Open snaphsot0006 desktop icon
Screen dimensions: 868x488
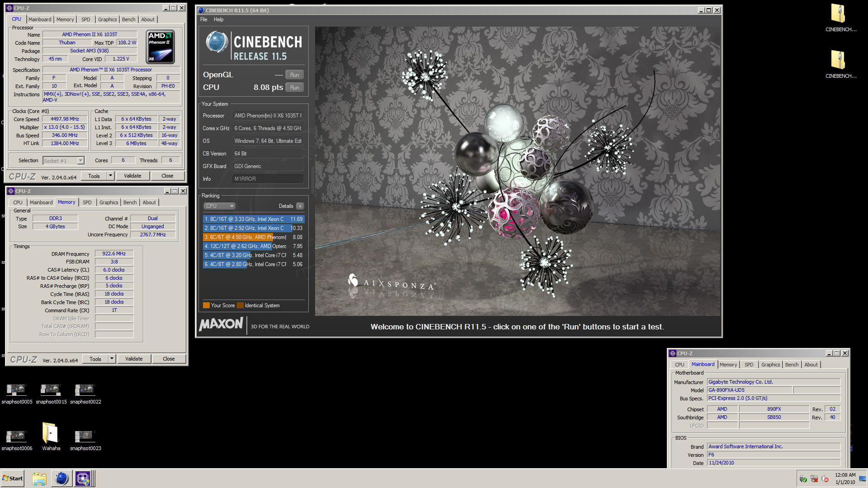(x=17, y=440)
